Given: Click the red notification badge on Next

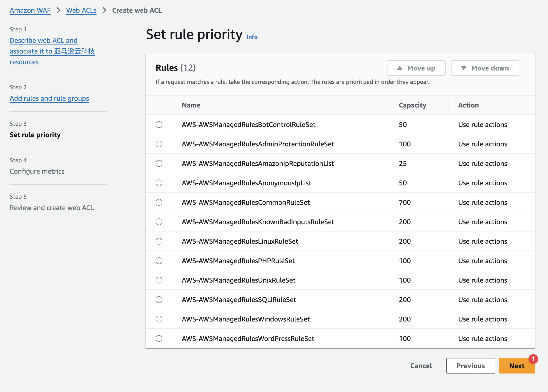Looking at the screenshot, I should point(533,359).
